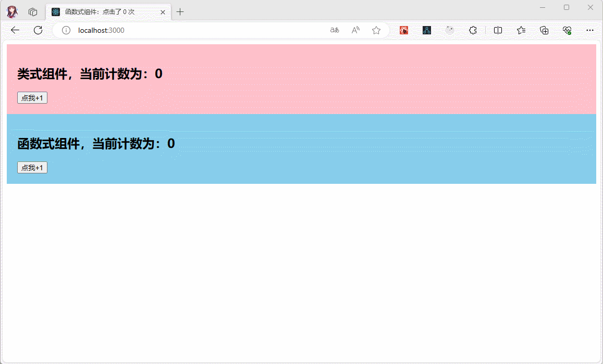Open the Favorites list panel
This screenshot has width=603, height=364.
coord(521,30)
